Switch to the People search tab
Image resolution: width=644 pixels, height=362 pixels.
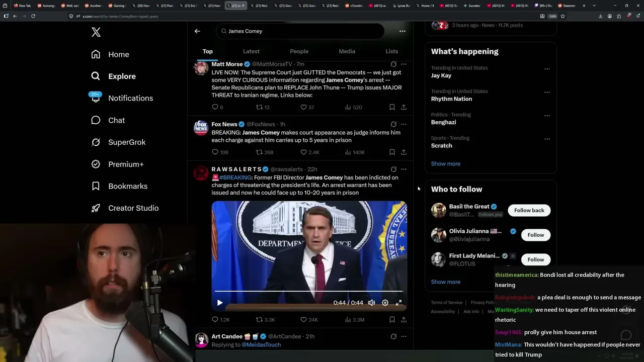pos(299,51)
